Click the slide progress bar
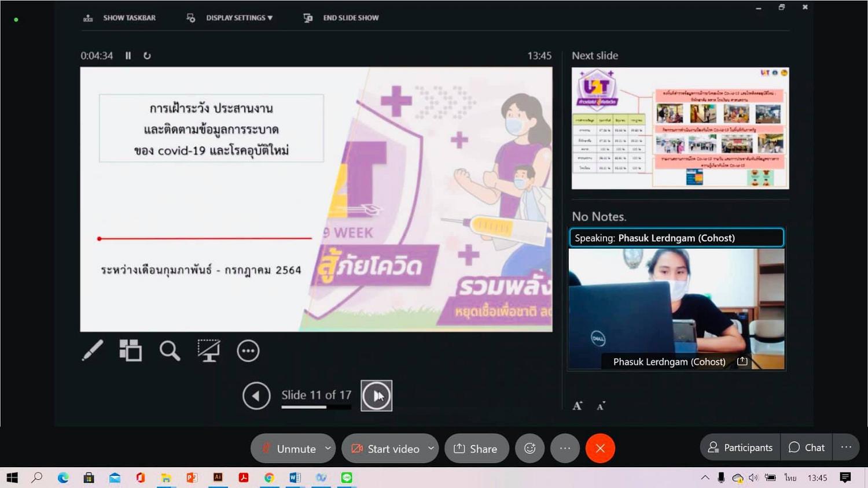868x488 pixels. (x=316, y=407)
